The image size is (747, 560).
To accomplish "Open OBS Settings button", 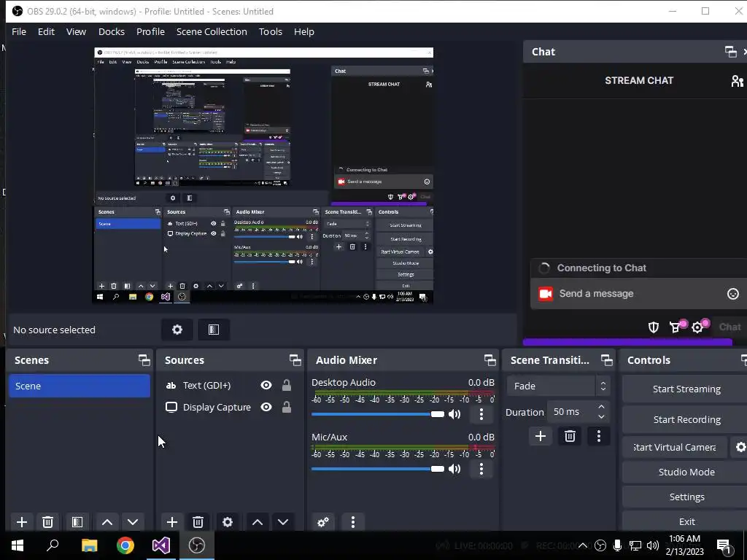I will pyautogui.click(x=686, y=497).
